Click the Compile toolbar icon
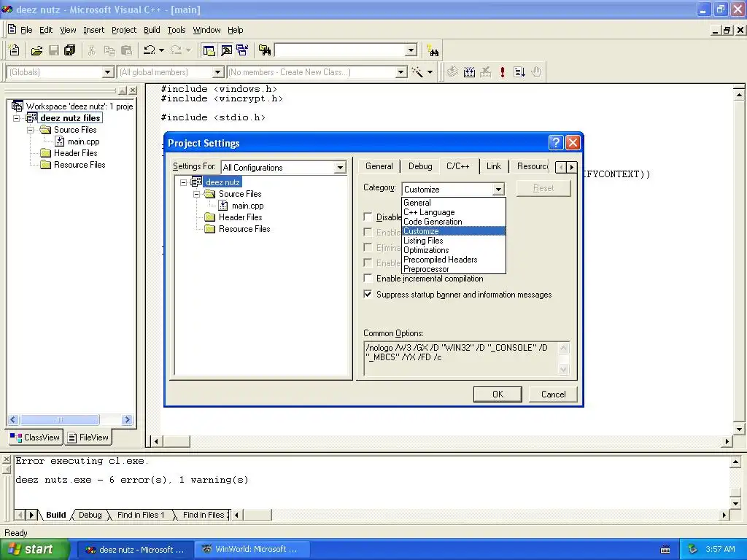 [x=452, y=72]
